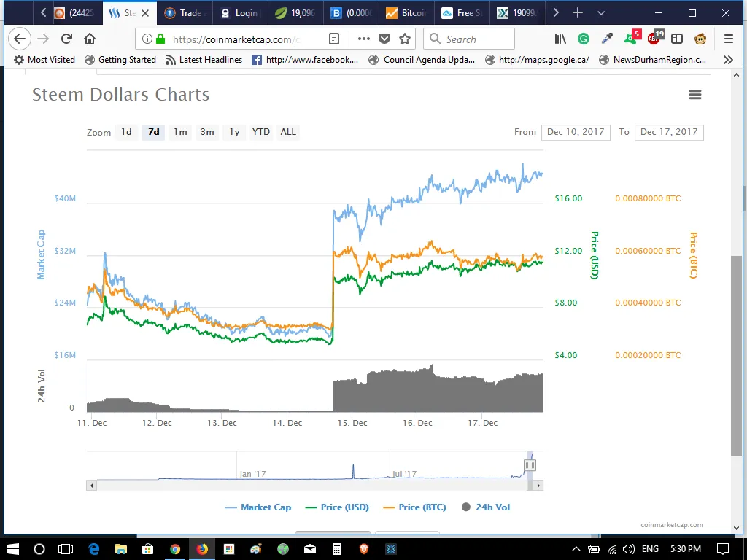Screen dimensions: 747x560
Task: Toggle Price (BTC) series in legend
Action: tap(415, 507)
